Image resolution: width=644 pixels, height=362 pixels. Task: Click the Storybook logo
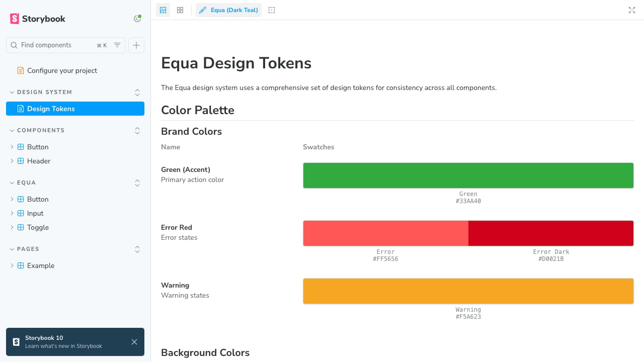coord(38,19)
